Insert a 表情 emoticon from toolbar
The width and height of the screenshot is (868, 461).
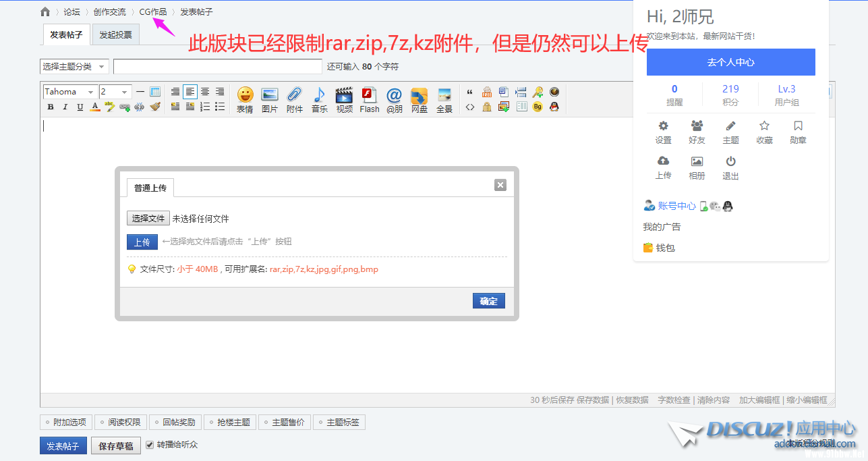pyautogui.click(x=244, y=99)
